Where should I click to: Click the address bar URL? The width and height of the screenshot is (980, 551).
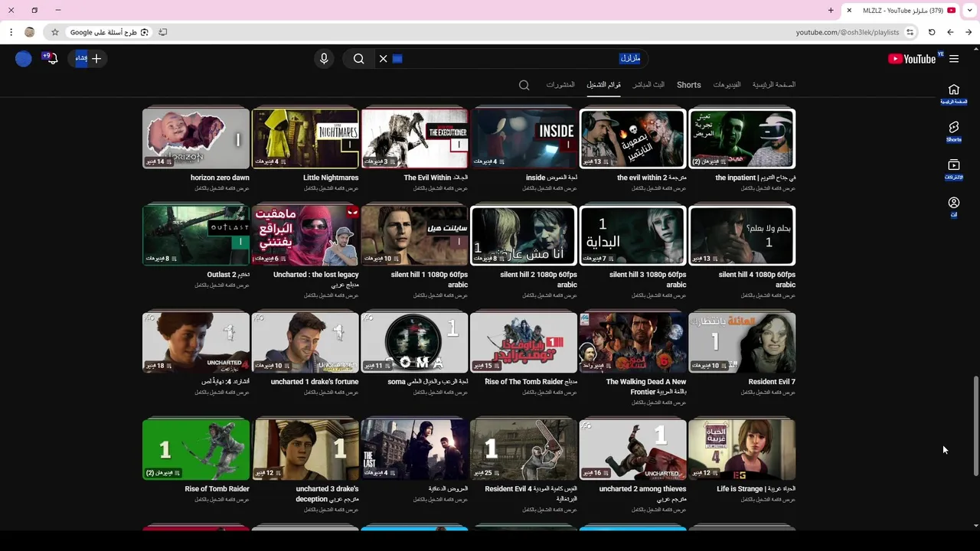pos(848,32)
